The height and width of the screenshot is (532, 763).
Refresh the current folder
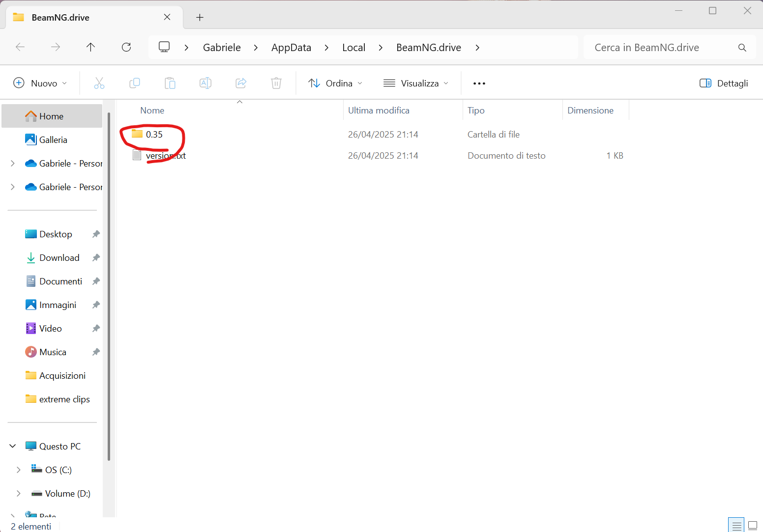click(x=126, y=47)
